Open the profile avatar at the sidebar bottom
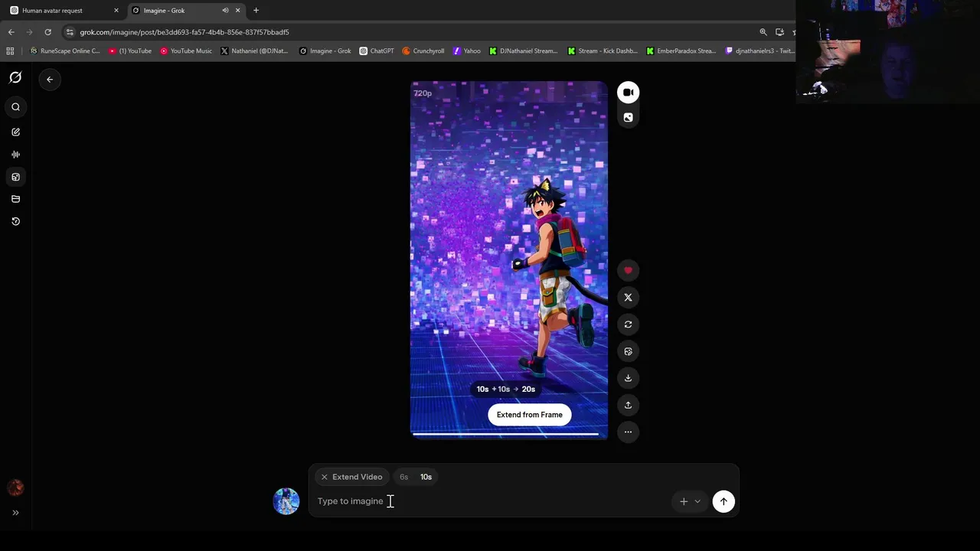This screenshot has height=551, width=980. pyautogui.click(x=15, y=487)
